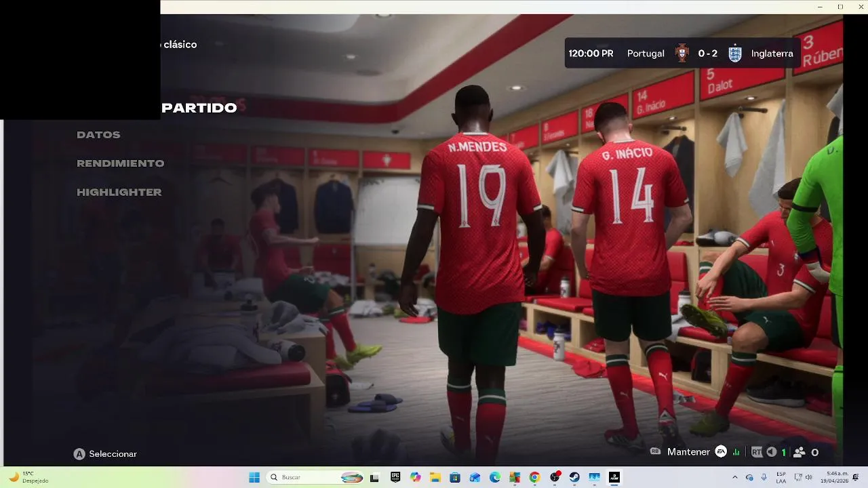Screen dimensions: 868x488
Task: Open the DATOS menu option
Action: [x=98, y=135]
